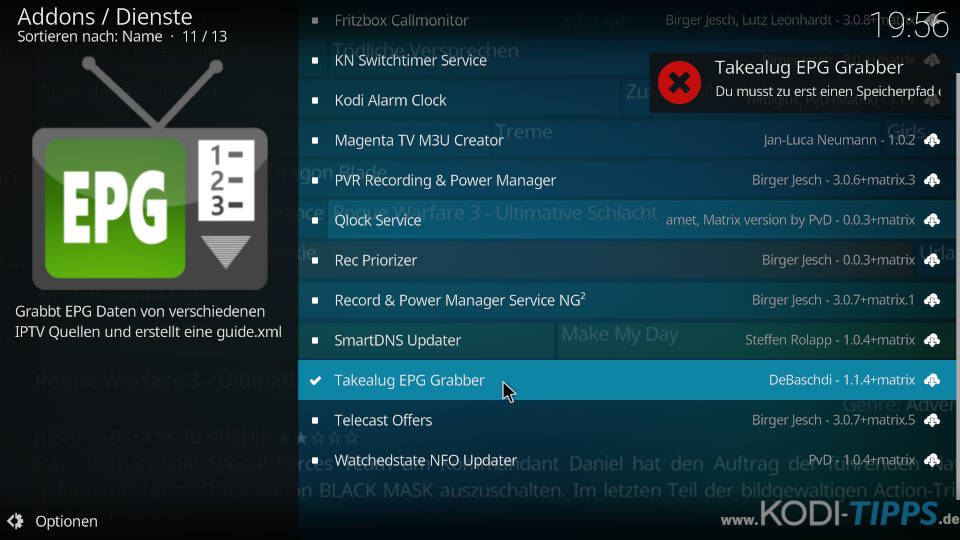
Task: Open the Optionen side menu
Action: pyautogui.click(x=66, y=521)
